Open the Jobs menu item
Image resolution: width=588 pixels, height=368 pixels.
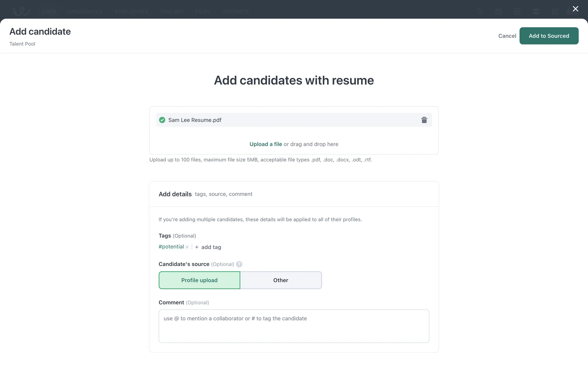tap(49, 12)
